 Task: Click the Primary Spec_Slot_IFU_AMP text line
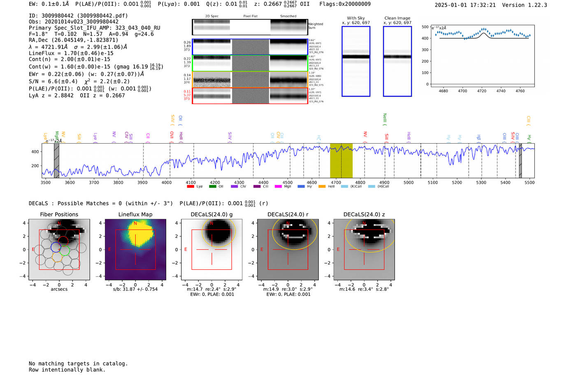[x=95, y=28]
